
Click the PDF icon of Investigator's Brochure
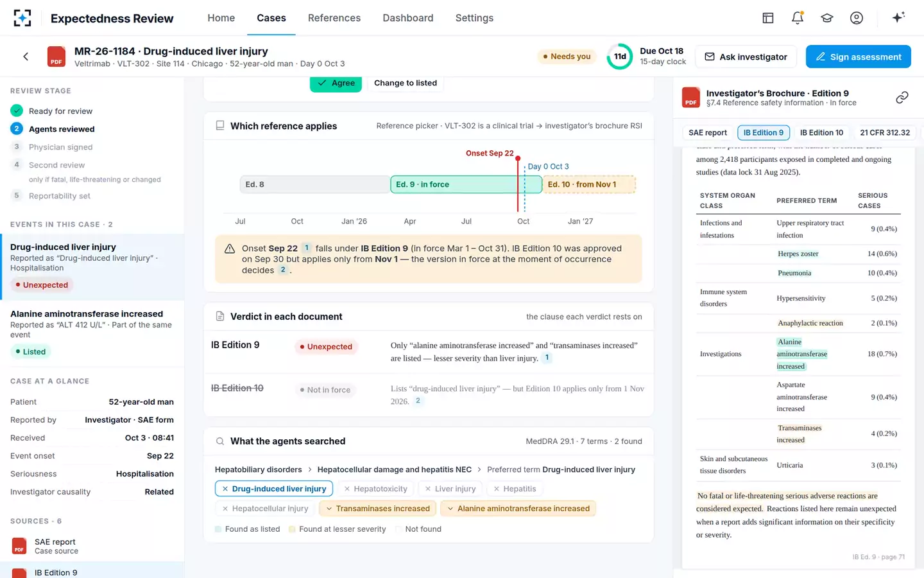(690, 98)
